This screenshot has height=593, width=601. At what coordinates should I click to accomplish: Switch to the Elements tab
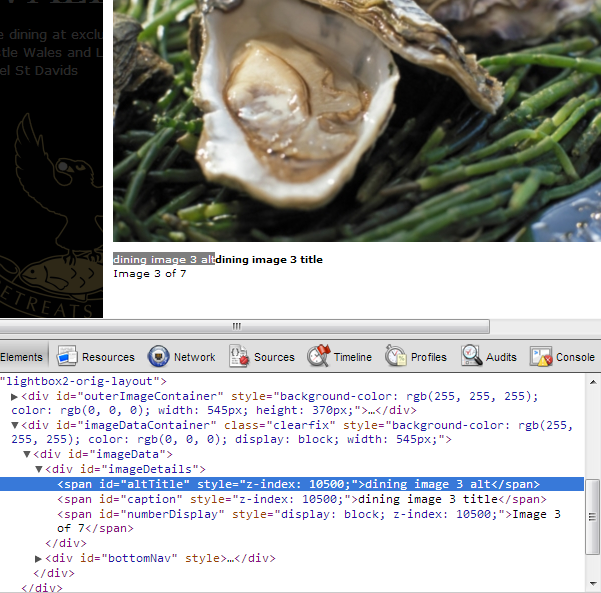point(22,357)
